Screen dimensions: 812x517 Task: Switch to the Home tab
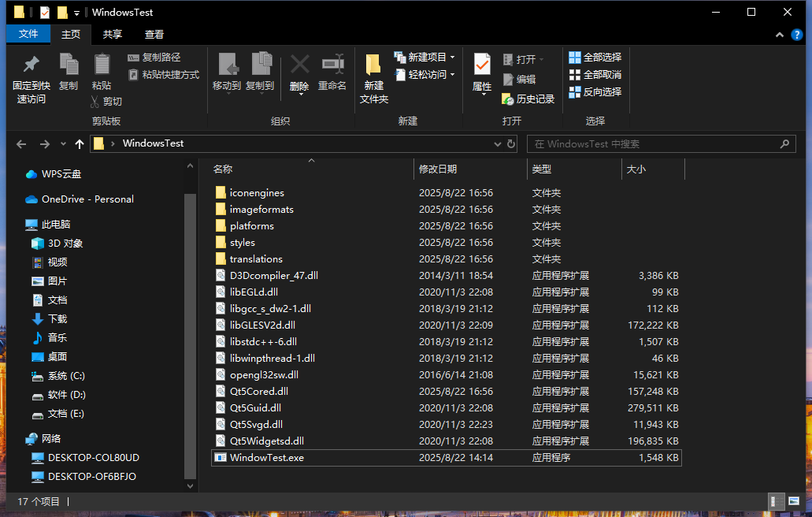click(70, 34)
